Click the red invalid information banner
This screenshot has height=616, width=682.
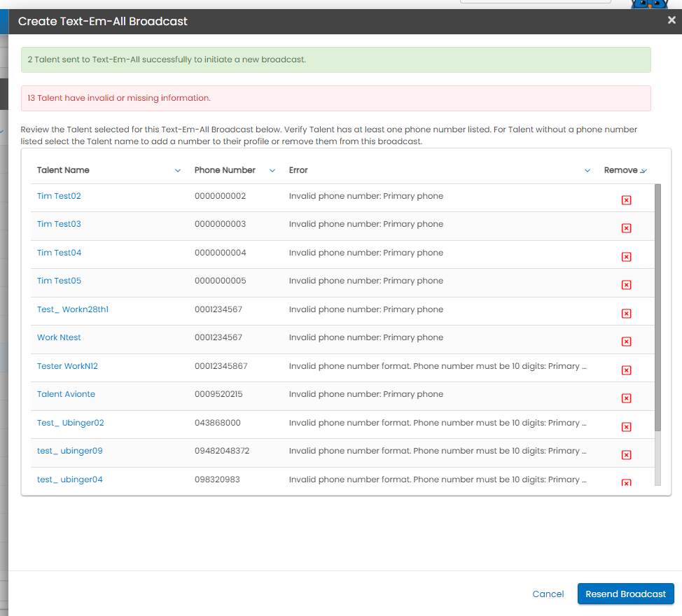[x=336, y=98]
